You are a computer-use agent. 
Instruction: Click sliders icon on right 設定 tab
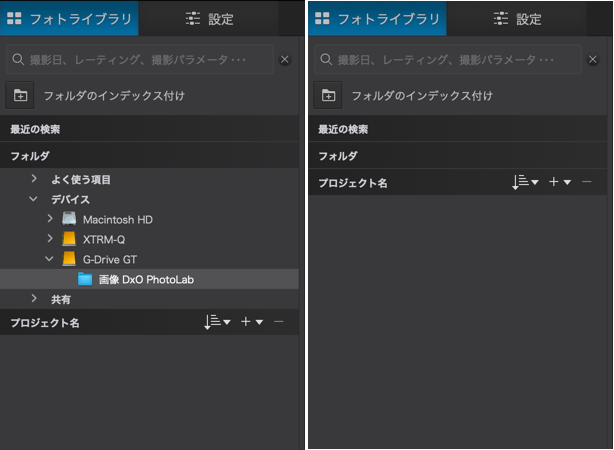point(501,18)
